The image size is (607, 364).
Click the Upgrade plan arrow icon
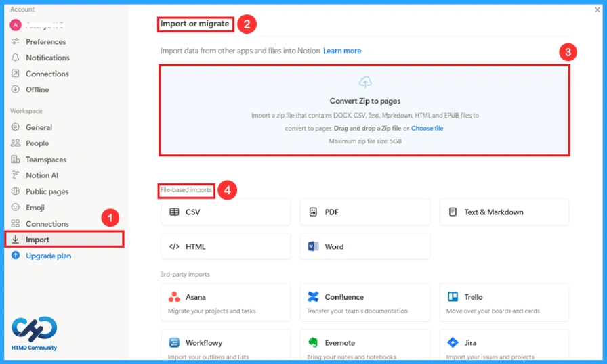(16, 256)
